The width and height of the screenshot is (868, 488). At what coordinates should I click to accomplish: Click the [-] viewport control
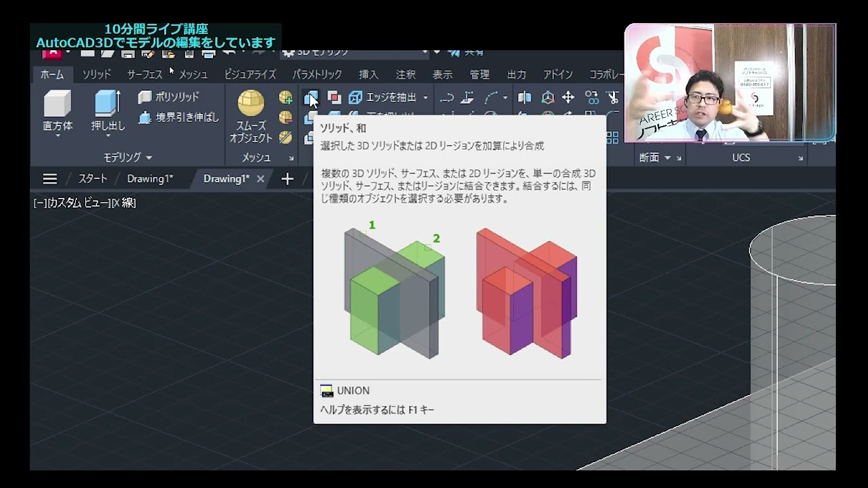click(39, 203)
